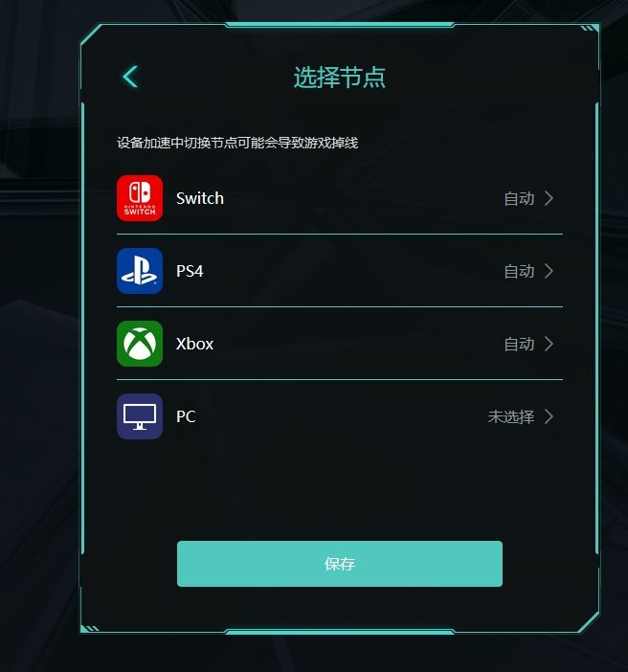
Task: Open Switch's 自动 node setting
Action: pos(519,198)
